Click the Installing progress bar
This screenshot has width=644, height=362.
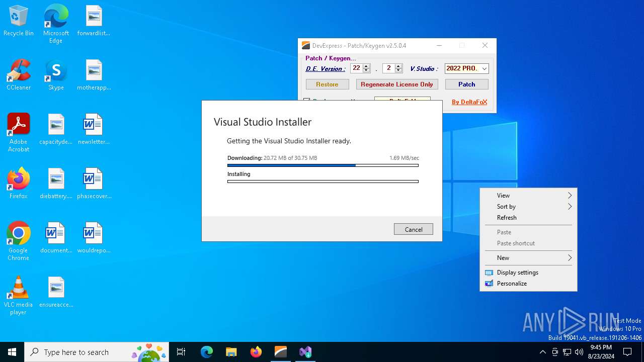323,182
